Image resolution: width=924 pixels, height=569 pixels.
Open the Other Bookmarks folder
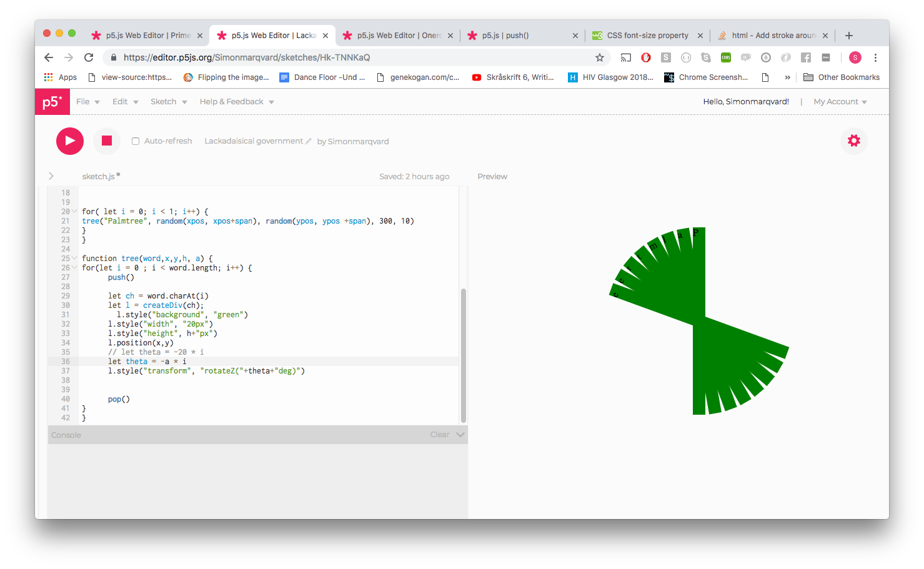[x=842, y=77]
